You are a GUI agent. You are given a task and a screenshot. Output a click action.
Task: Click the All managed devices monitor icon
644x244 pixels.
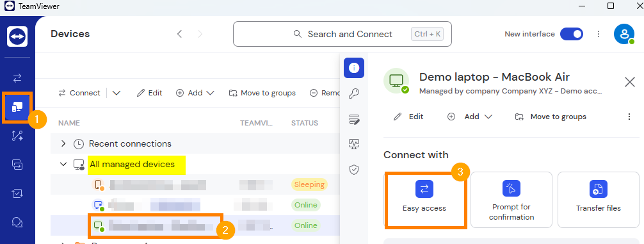(79, 165)
